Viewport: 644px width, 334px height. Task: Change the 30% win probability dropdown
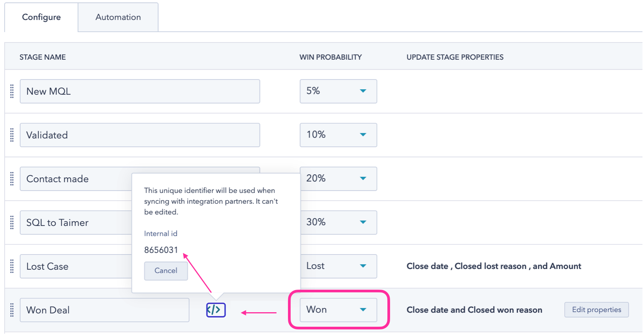coord(338,222)
